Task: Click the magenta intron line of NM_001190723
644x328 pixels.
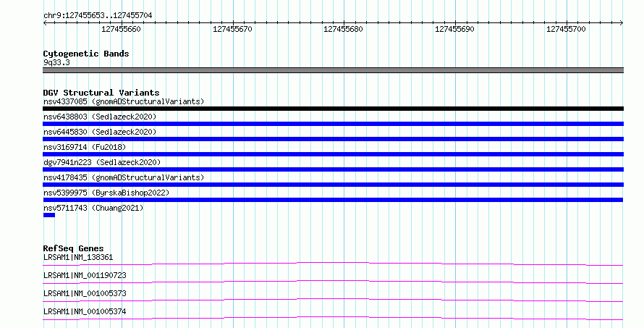Action: tap(333, 282)
